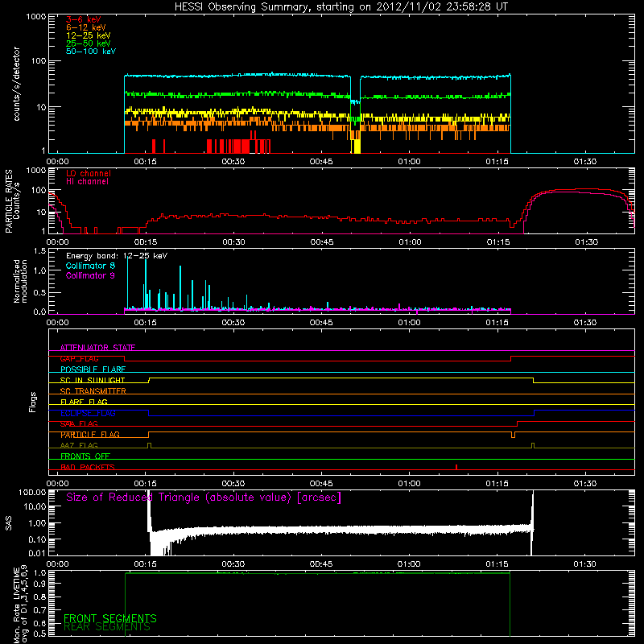Click the SC_TRANSMITTER flag label
644x644 pixels.
click(93, 391)
